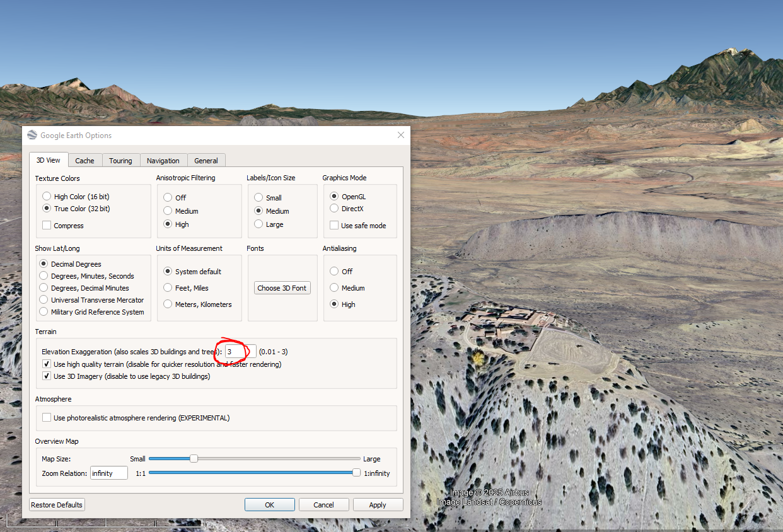Viewport: 783px width, 532px height.
Task: Toggle Use high quality terrain checkbox
Action: [x=47, y=364]
